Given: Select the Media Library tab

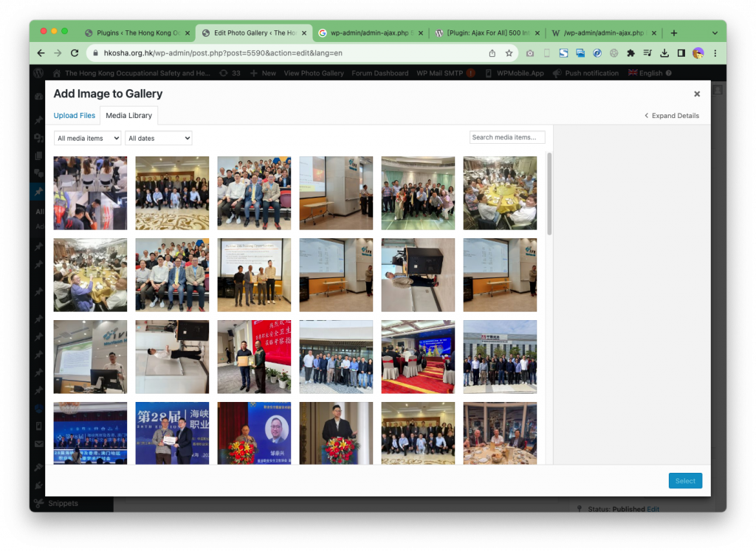Looking at the screenshot, I should (x=128, y=116).
